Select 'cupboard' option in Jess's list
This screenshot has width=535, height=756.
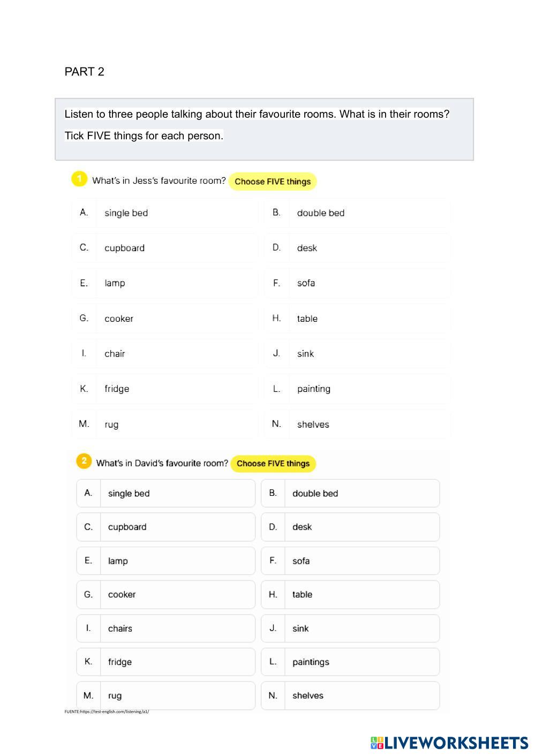tap(164, 248)
